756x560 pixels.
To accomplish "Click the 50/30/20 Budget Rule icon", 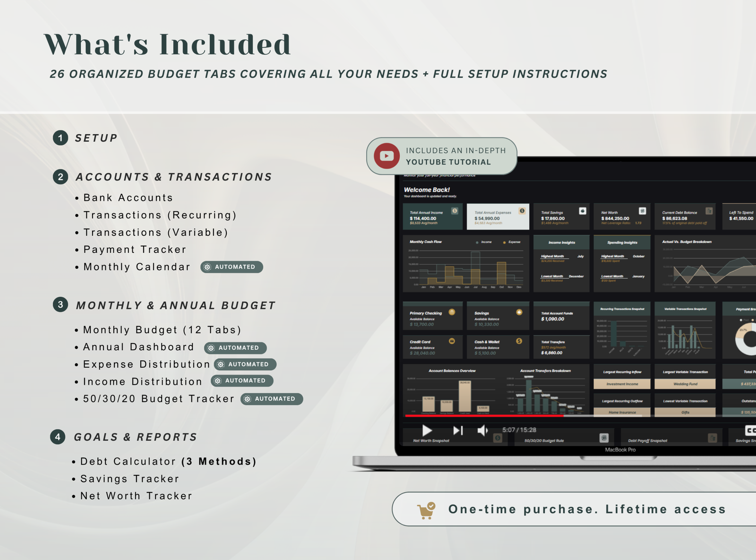I will click(604, 438).
